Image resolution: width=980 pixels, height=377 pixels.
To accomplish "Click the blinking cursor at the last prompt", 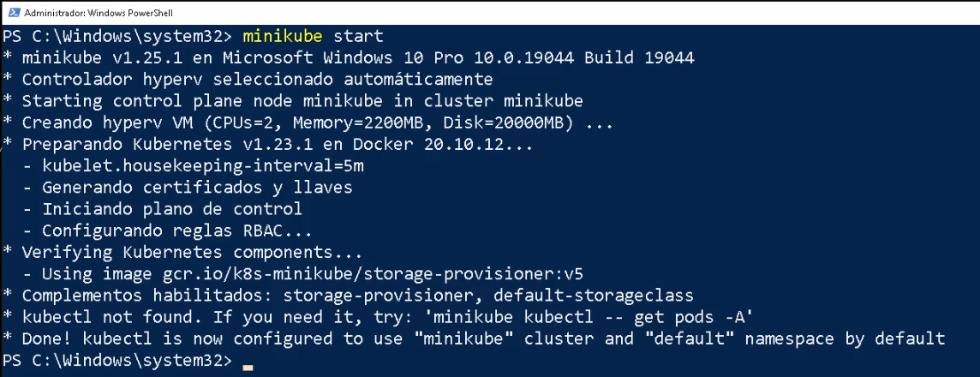I will 248,366.
